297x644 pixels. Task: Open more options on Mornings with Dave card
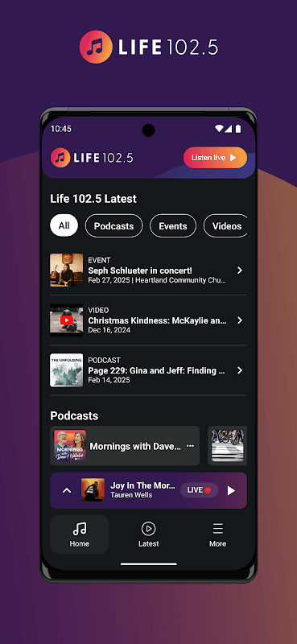point(190,446)
